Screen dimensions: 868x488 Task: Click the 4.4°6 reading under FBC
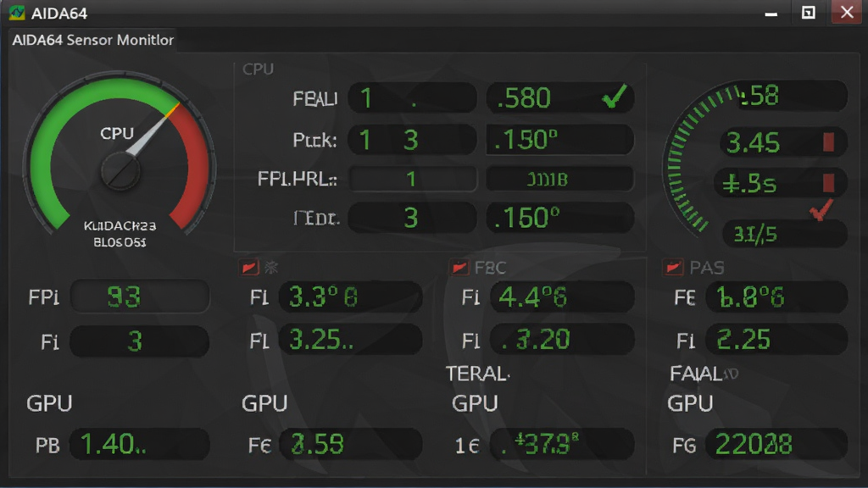[x=562, y=297]
